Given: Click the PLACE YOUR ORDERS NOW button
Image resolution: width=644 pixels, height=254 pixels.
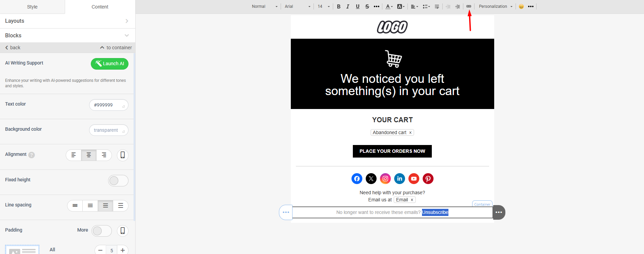Looking at the screenshot, I should (x=392, y=151).
